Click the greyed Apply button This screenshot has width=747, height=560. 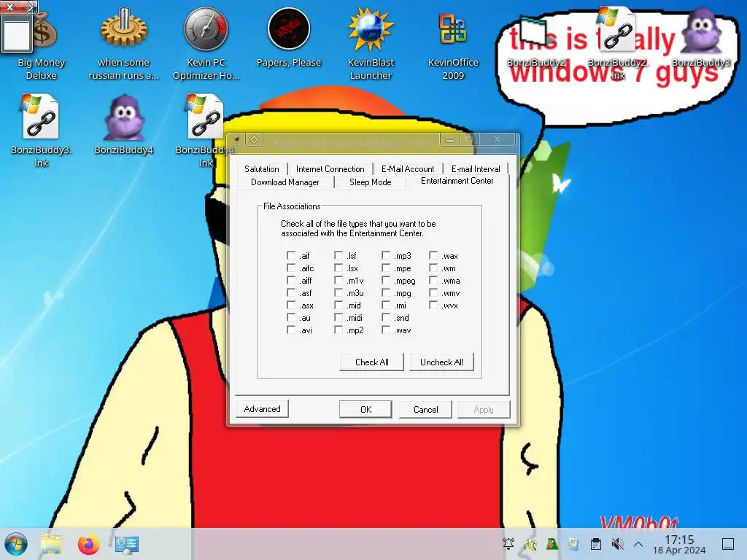click(484, 410)
